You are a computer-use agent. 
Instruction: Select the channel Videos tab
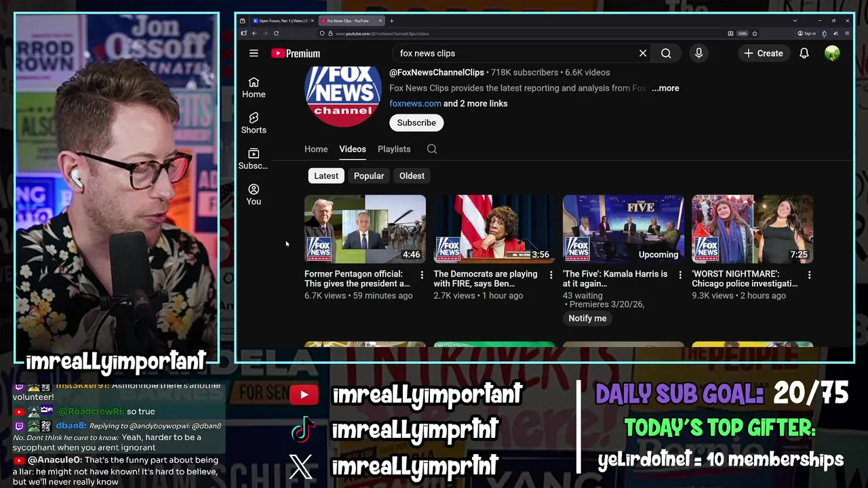point(353,149)
